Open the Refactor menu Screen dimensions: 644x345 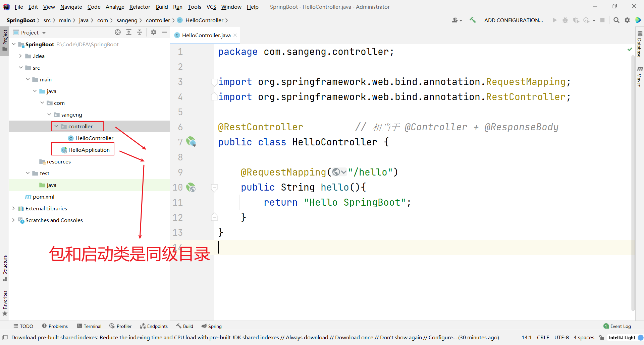140,7
